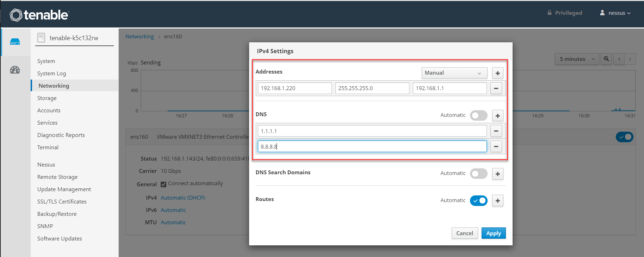Remove the 192.168.1.220 address row
The height and width of the screenshot is (257, 644).
[496, 88]
